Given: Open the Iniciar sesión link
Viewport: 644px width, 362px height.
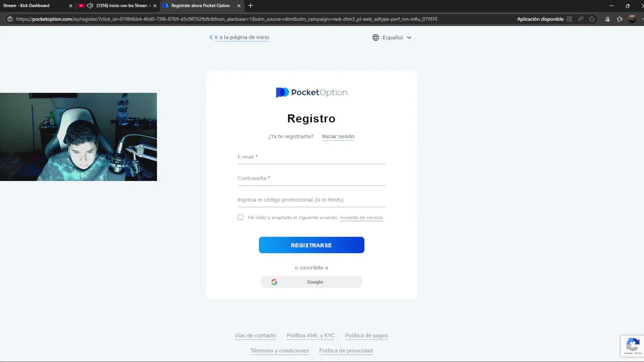Looking at the screenshot, I should (338, 136).
